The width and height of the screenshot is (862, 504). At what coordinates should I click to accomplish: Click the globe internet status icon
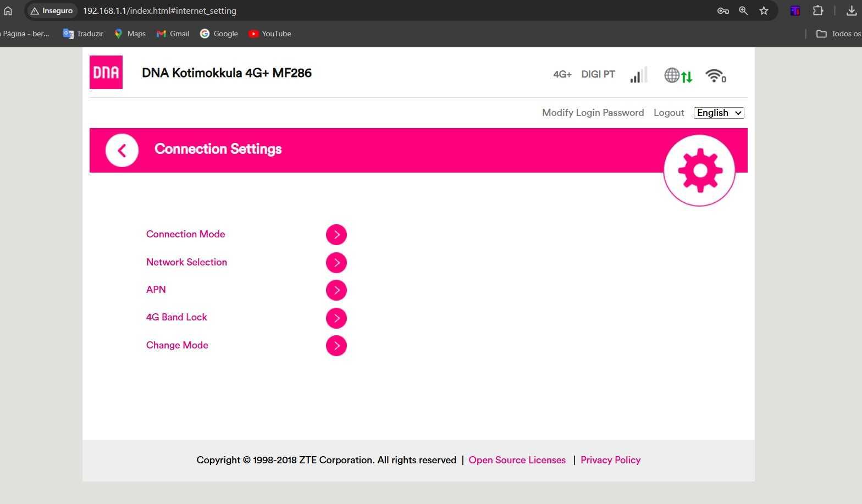678,76
